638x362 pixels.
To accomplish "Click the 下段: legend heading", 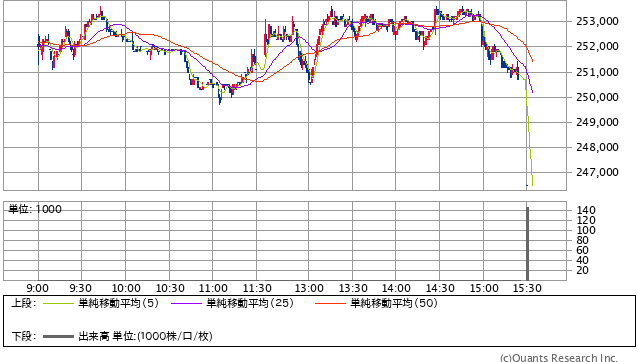I will pos(24,336).
